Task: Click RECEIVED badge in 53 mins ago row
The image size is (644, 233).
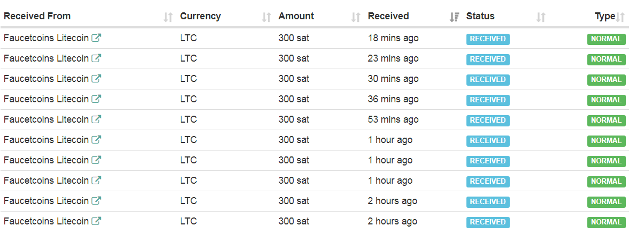Action: [488, 120]
